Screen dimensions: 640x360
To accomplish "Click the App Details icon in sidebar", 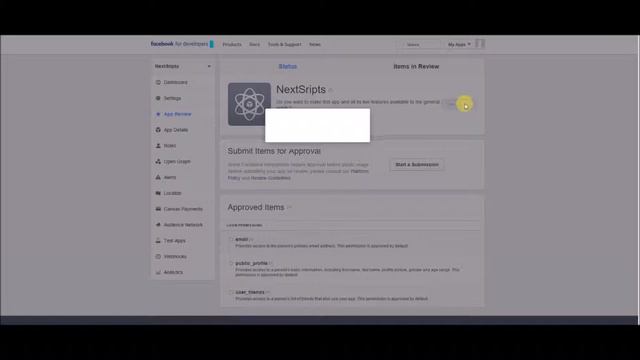I will pos(158,130).
